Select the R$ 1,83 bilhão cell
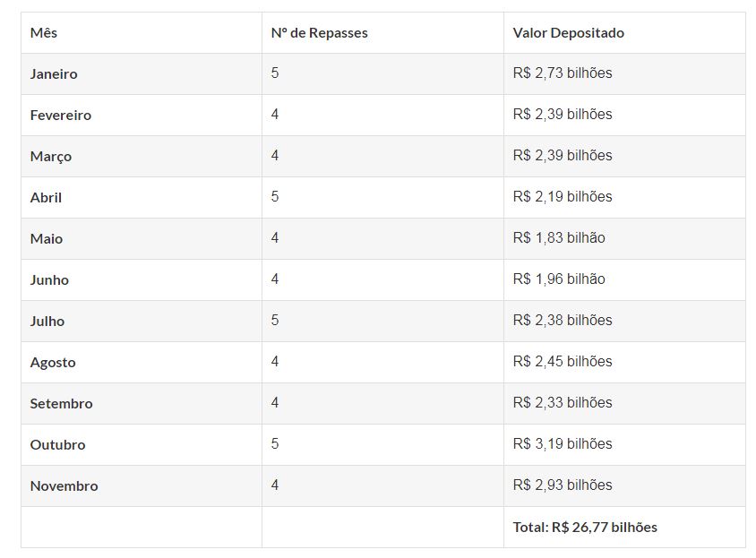Viewport: 756px width, 558px height. click(x=559, y=238)
